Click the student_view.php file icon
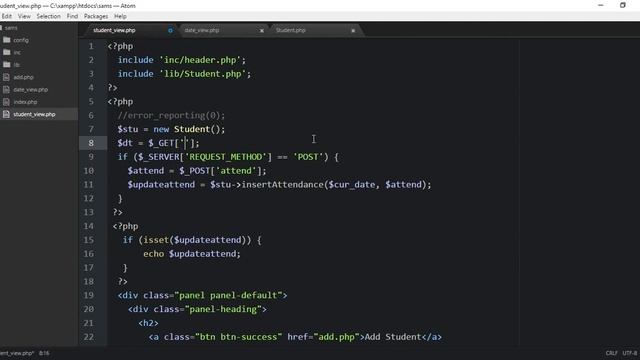This screenshot has height=360, width=640. click(6, 114)
